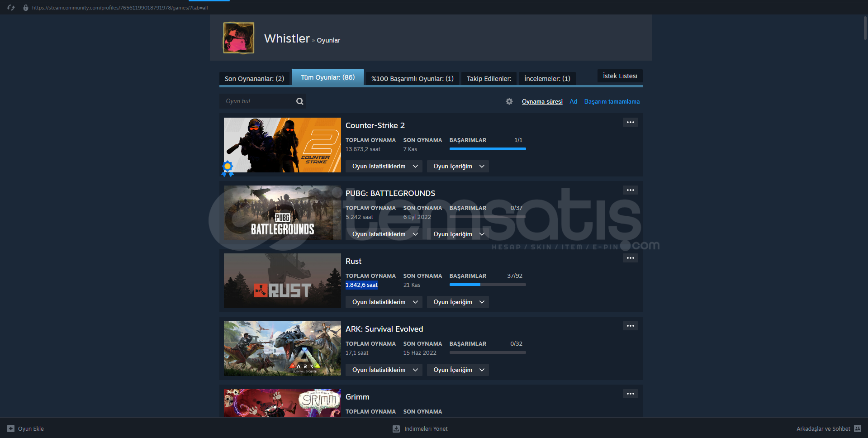Click ARK achievements count 0/32
This screenshot has width=868, height=438.
516,343
